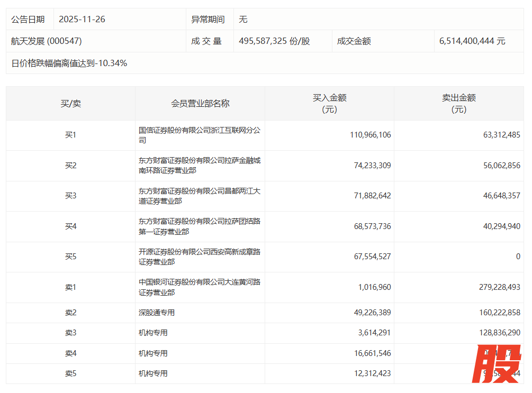532x393 pixels.
Task: Click 机构专用 in the 卖3 row
Action: tap(153, 333)
